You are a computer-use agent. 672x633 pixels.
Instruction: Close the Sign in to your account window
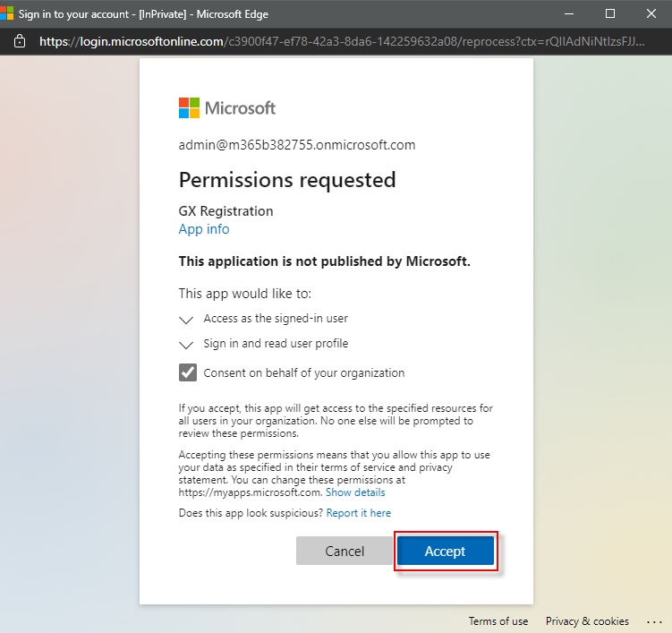[651, 13]
